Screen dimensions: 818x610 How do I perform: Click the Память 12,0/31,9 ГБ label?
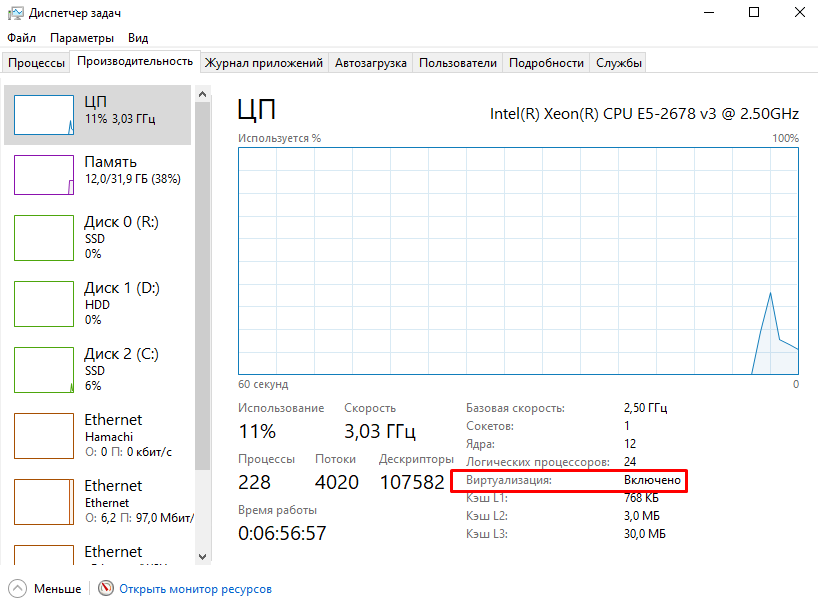pos(133,170)
